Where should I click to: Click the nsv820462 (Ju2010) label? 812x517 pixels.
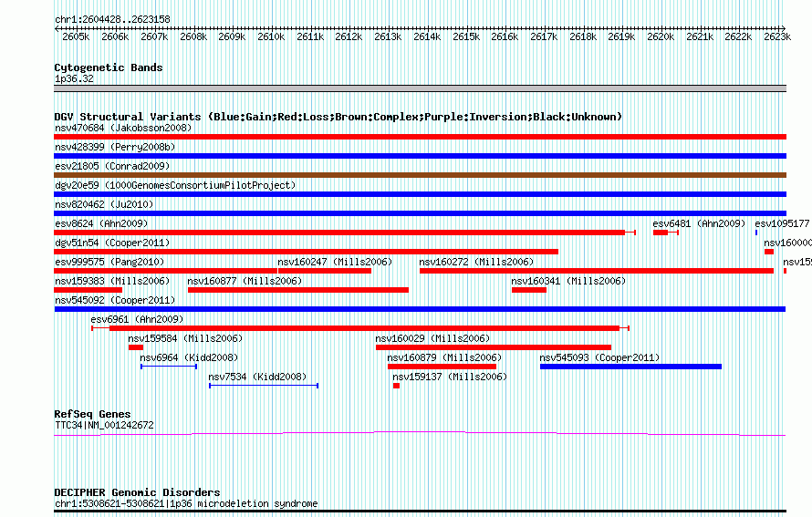click(104, 204)
